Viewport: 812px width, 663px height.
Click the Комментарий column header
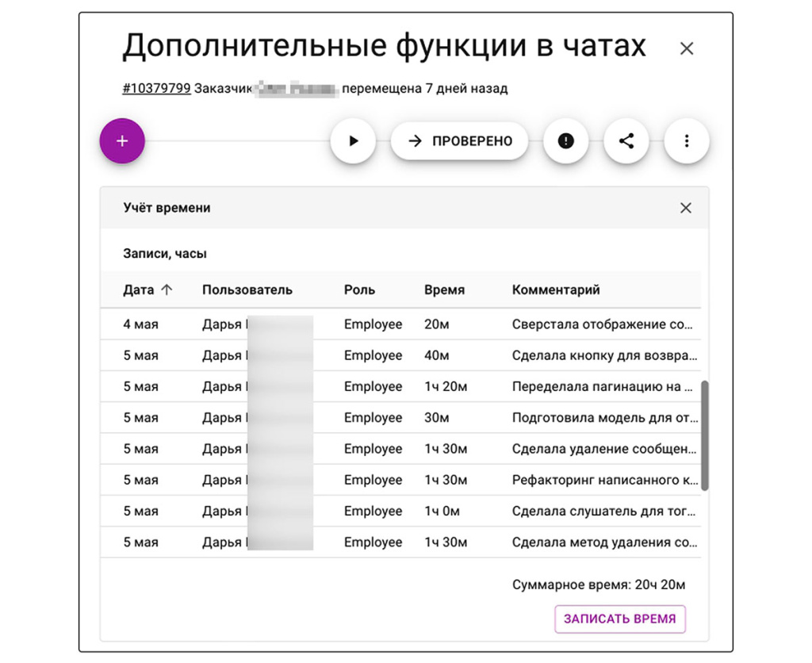(556, 290)
